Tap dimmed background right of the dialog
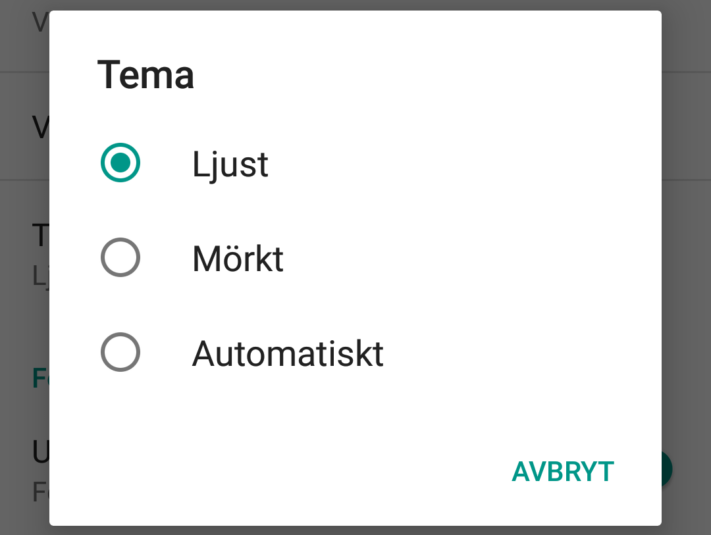 pos(686,300)
